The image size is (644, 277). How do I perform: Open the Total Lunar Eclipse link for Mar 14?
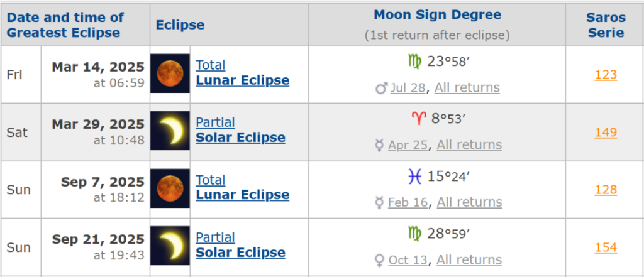[x=242, y=73]
